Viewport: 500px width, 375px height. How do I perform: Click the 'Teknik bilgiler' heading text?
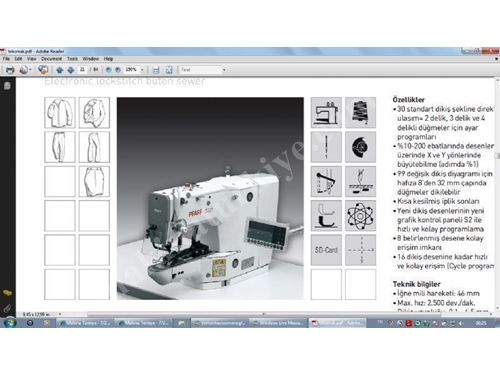(x=416, y=284)
